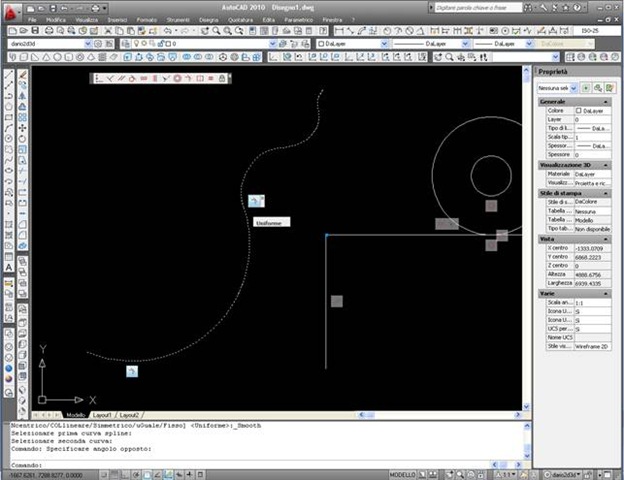This screenshot has height=480, width=624.
Task: Collapse the Visualizzazione 3D section
Action: [606, 165]
